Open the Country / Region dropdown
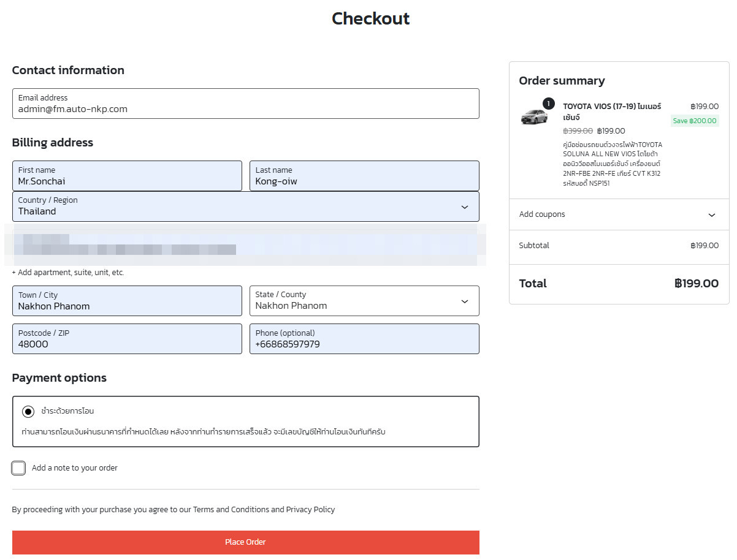The image size is (737, 560). tap(246, 206)
